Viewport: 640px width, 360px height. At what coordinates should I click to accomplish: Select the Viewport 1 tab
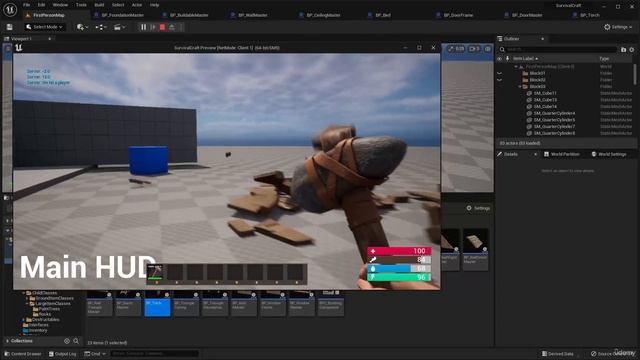[21, 39]
